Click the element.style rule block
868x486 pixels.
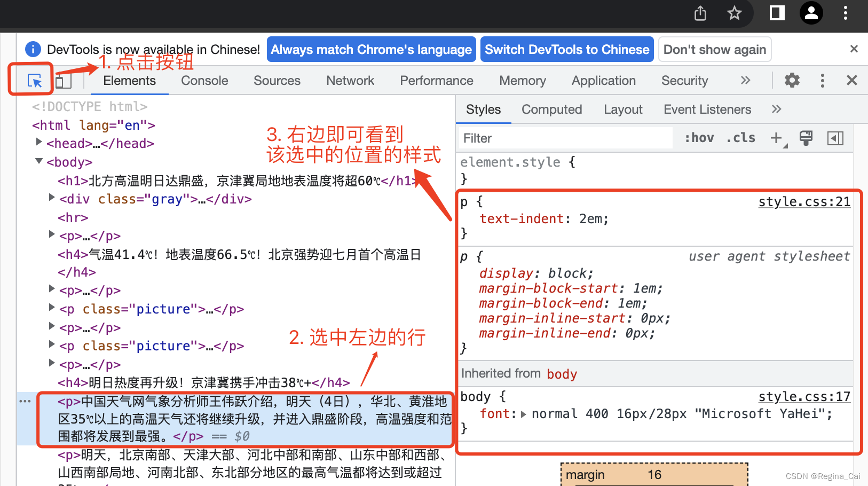point(655,170)
